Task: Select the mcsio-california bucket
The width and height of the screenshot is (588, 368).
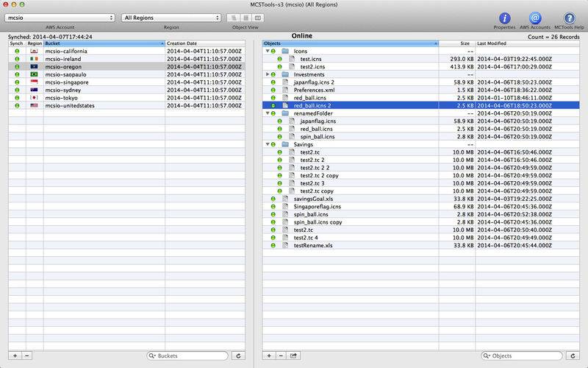Action: click(126, 51)
